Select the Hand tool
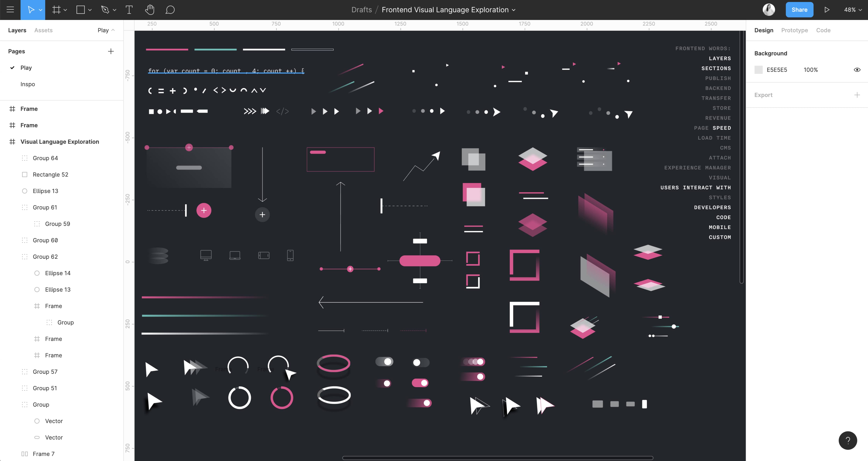This screenshot has height=461, width=868. [x=150, y=9]
